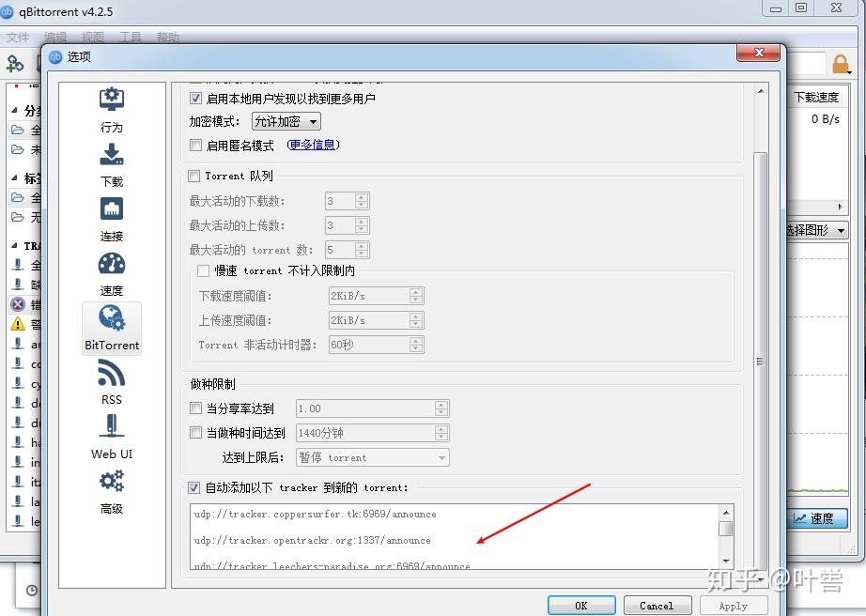The height and width of the screenshot is (616, 866).
Task: Click the qBittorrent icon in options dialog title
Action: click(55, 57)
